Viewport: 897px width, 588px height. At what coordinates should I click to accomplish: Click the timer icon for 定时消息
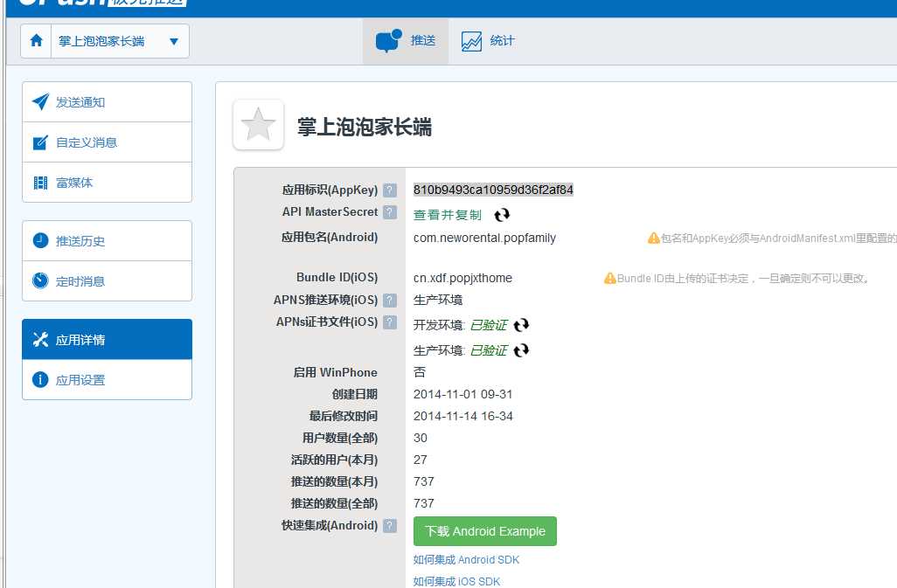point(40,280)
